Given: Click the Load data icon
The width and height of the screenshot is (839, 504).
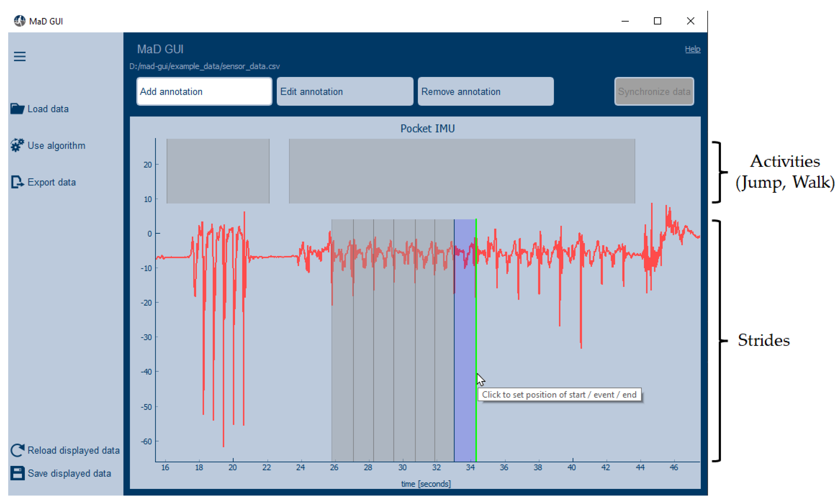Looking at the screenshot, I should (18, 108).
